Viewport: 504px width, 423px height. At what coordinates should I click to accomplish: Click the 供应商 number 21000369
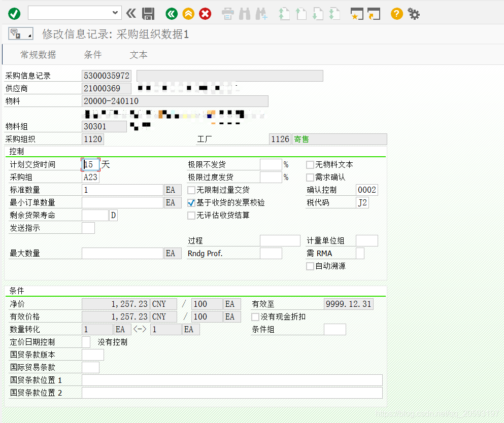tap(107, 88)
